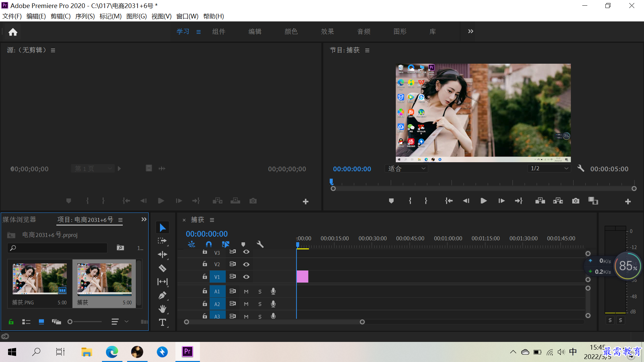
Task: Add marker in Program monitor
Action: click(391, 201)
